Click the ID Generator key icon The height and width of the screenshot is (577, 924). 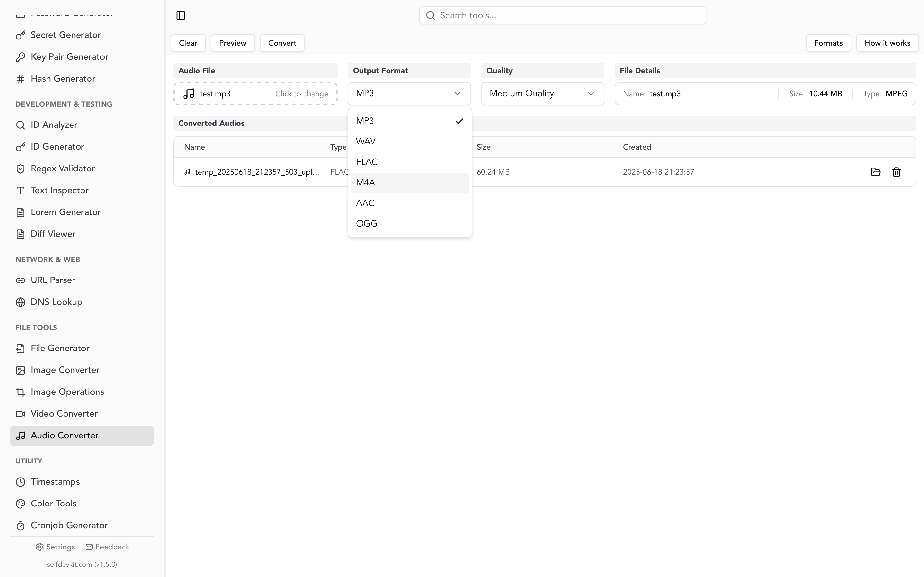click(x=21, y=147)
